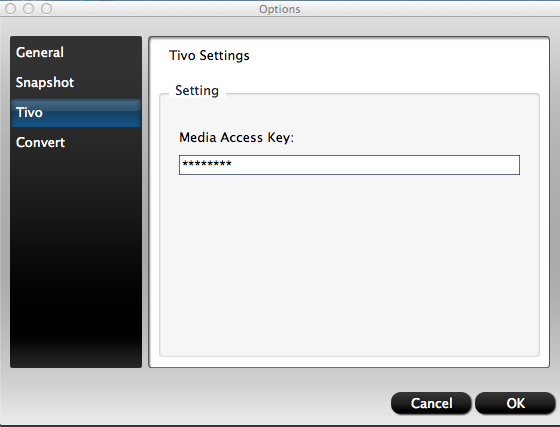Screen dimensions: 560x427
Task: Select the Tivo sidebar item
Action: [x=76, y=112]
